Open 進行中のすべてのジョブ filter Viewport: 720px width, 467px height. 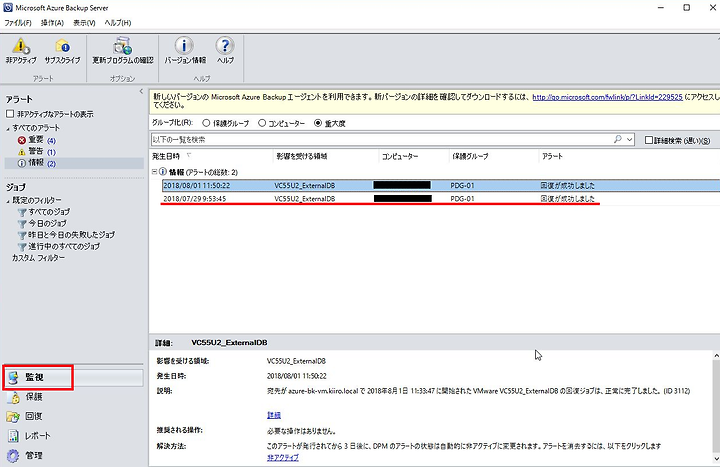(59, 246)
